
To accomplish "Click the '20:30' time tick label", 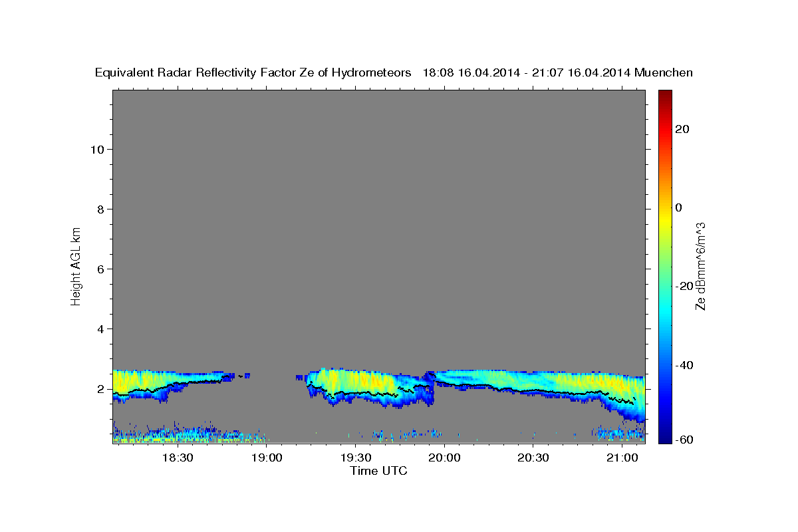I will click(533, 458).
